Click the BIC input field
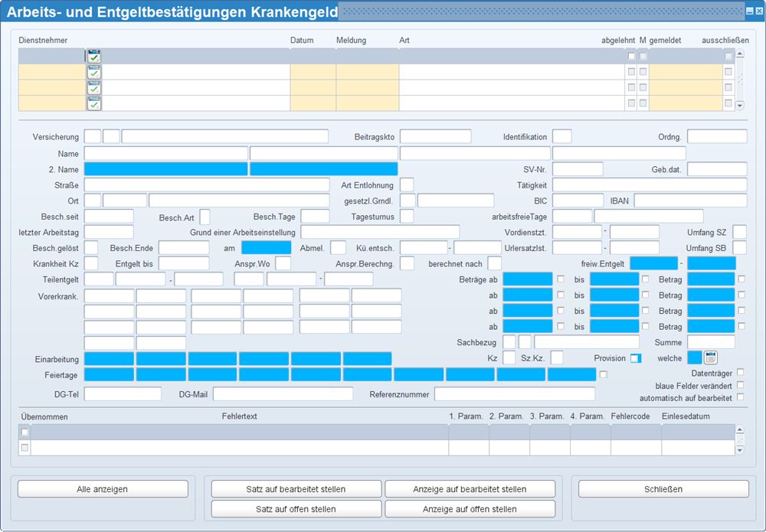The width and height of the screenshot is (766, 532). (578, 201)
